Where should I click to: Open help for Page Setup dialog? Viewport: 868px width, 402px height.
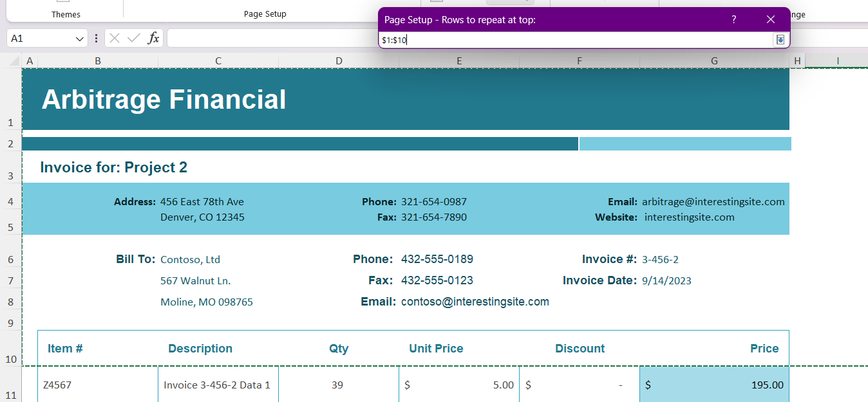tap(733, 20)
